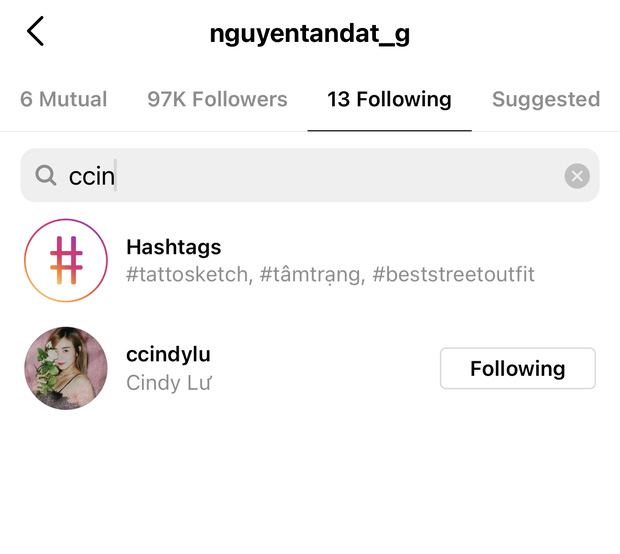Viewport: 620px width, 554px height.
Task: Click the Following button beside ccindylu
Action: point(517,368)
